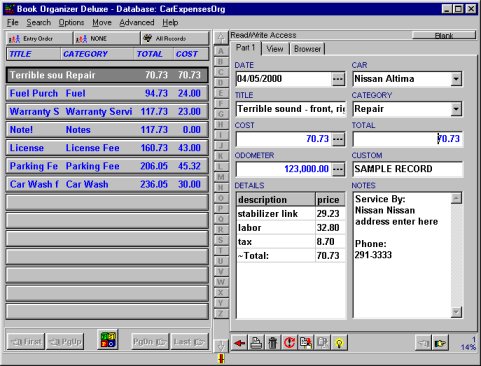Viewport: 481px width, 366px height.
Task: Click in the CUSTOM field SAMPLE RECORD
Action: (407, 169)
